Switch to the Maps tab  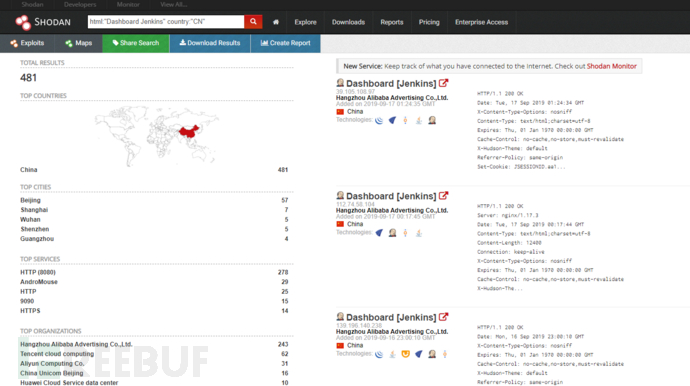78,43
